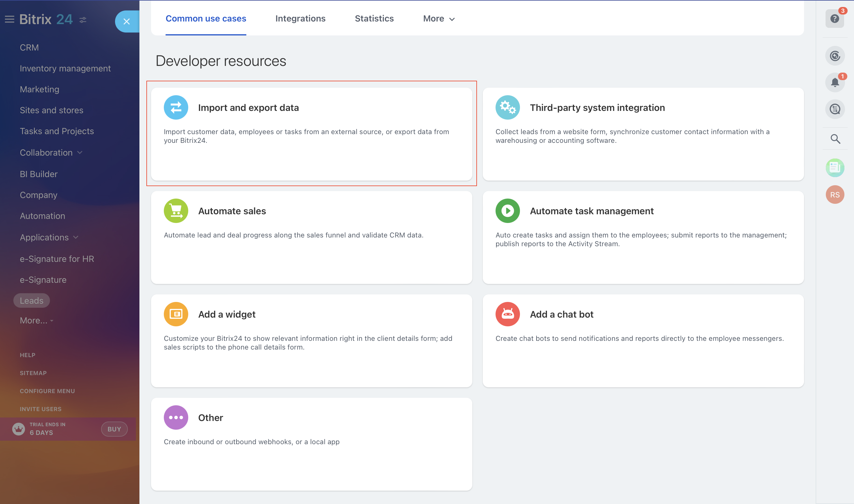Click the Third-party system integration gears icon
Viewport: 854px width, 504px height.
pos(507,107)
